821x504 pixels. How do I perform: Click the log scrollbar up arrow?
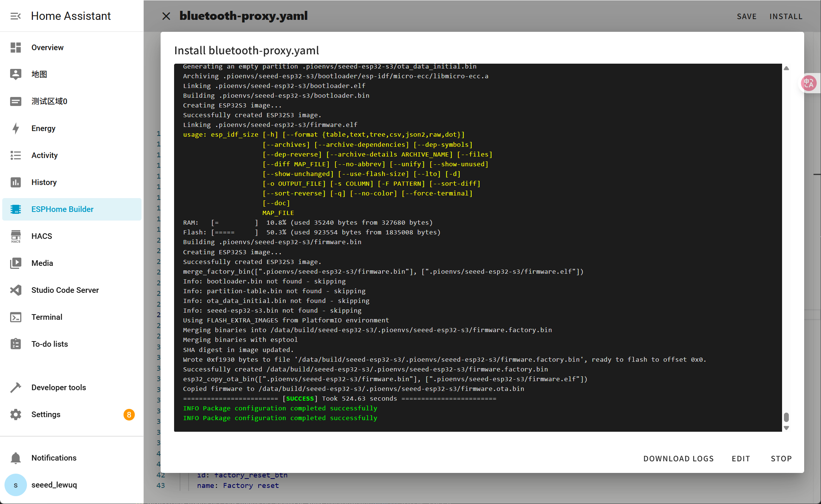tap(786, 68)
